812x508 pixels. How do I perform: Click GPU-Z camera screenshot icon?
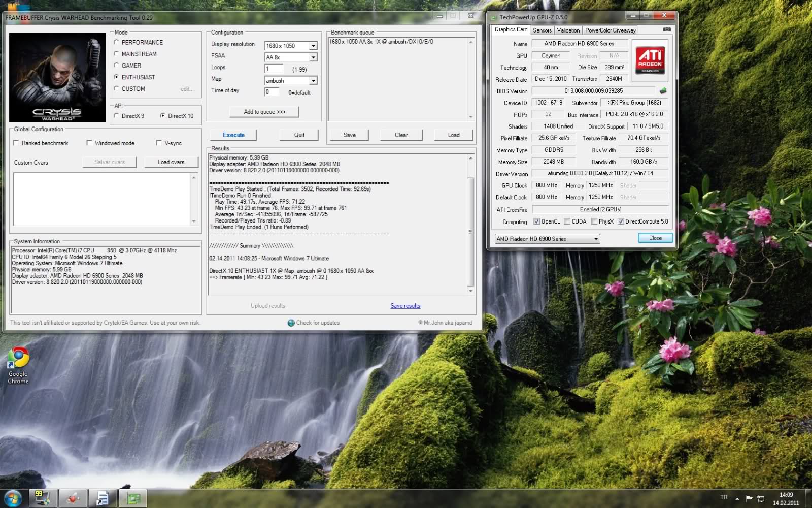point(667,29)
